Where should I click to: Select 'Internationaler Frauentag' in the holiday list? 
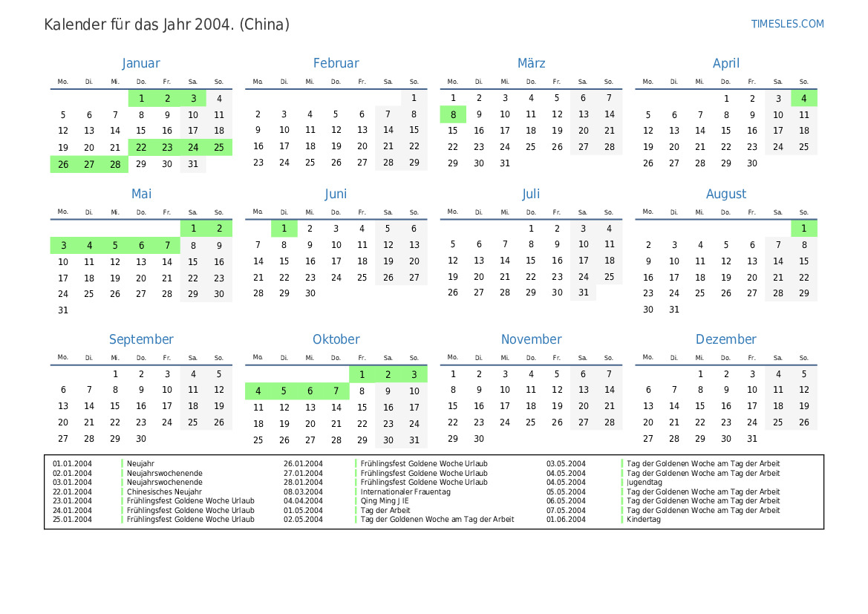click(405, 491)
